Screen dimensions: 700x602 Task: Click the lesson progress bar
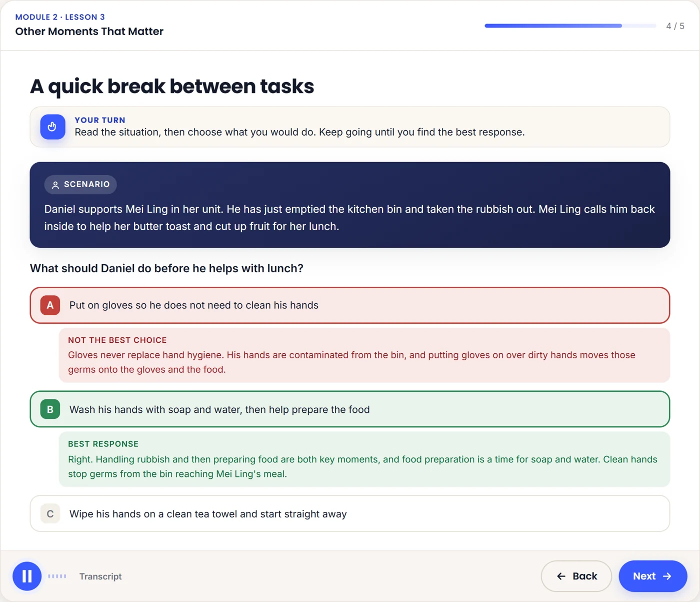[x=570, y=26]
